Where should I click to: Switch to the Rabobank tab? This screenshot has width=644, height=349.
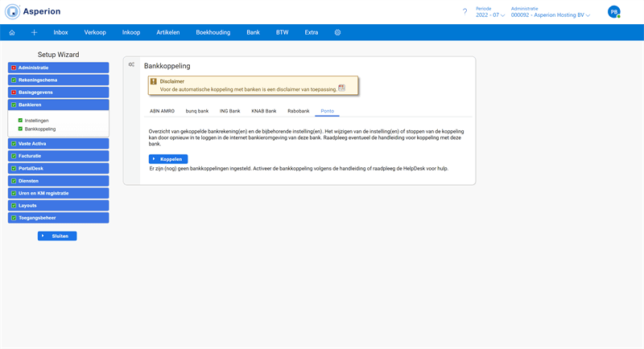298,111
